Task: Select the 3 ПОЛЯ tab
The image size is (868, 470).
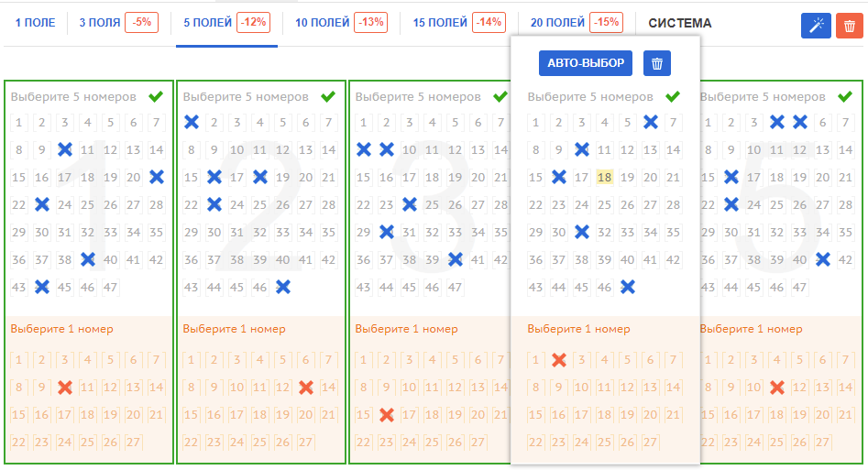Action: pyautogui.click(x=100, y=23)
